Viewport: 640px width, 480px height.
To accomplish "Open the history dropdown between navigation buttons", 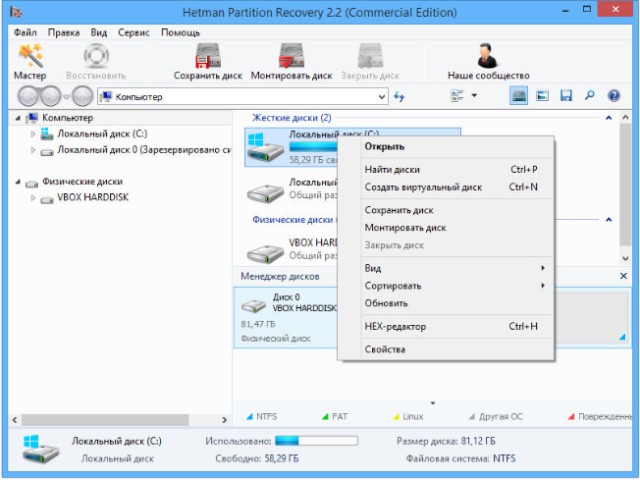I will tap(67, 97).
